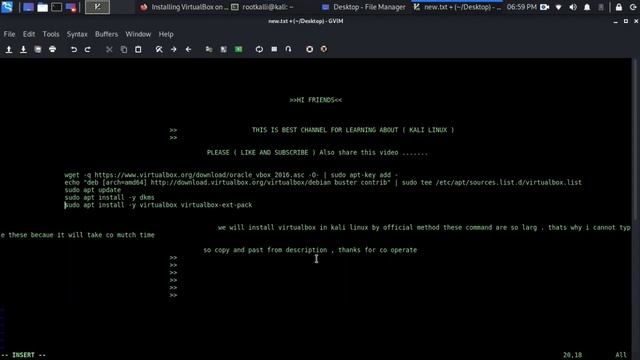Click the 'virtualbox virtualbox-ext-pack' install line
This screenshot has height=360, width=640.
(x=158, y=205)
